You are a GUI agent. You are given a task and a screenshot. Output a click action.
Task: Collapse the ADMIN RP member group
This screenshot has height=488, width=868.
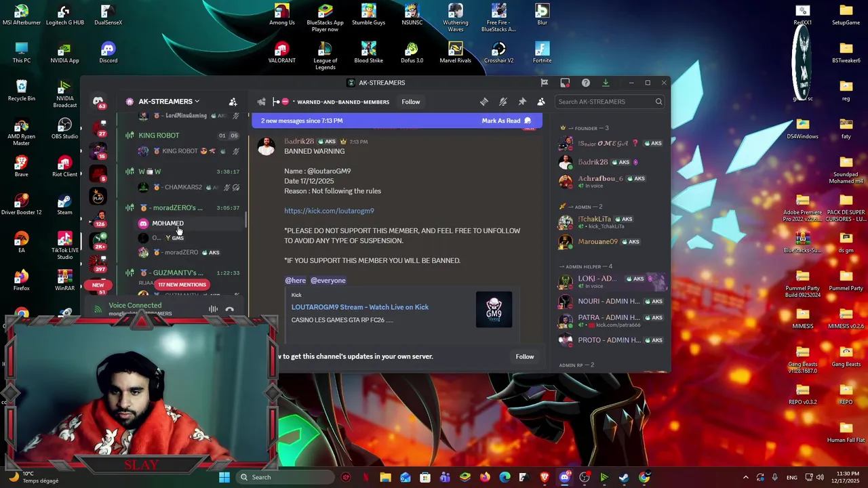click(x=576, y=365)
